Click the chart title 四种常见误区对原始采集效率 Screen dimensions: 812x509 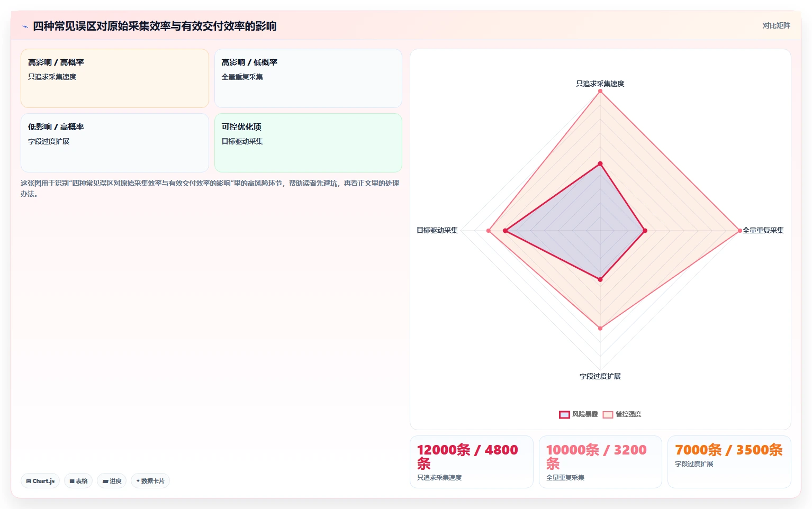pos(155,26)
